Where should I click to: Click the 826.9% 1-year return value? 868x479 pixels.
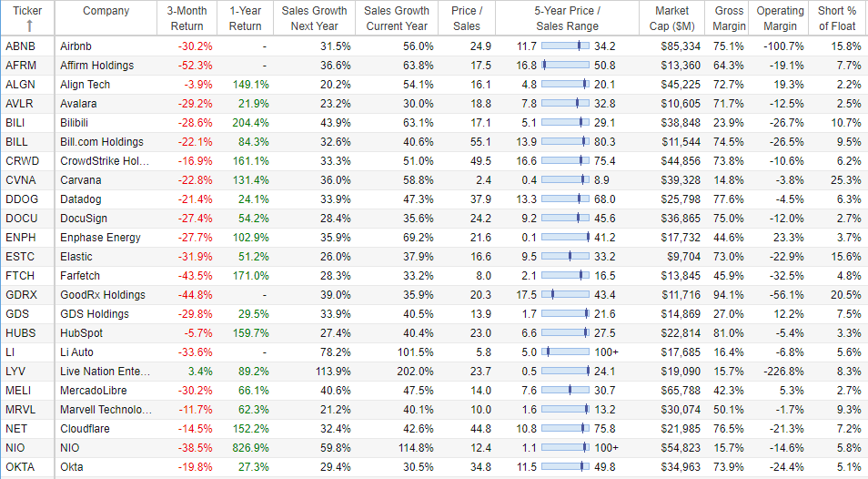pos(251,447)
